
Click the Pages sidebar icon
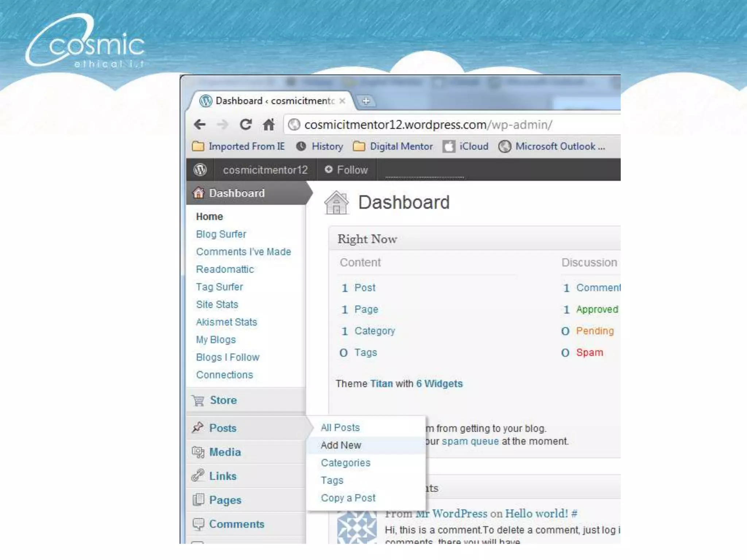[198, 500]
